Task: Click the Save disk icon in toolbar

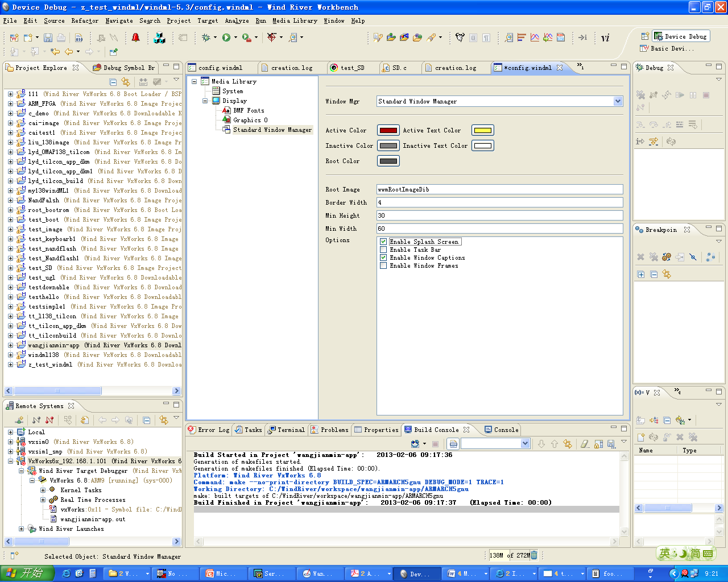Action: pos(48,38)
